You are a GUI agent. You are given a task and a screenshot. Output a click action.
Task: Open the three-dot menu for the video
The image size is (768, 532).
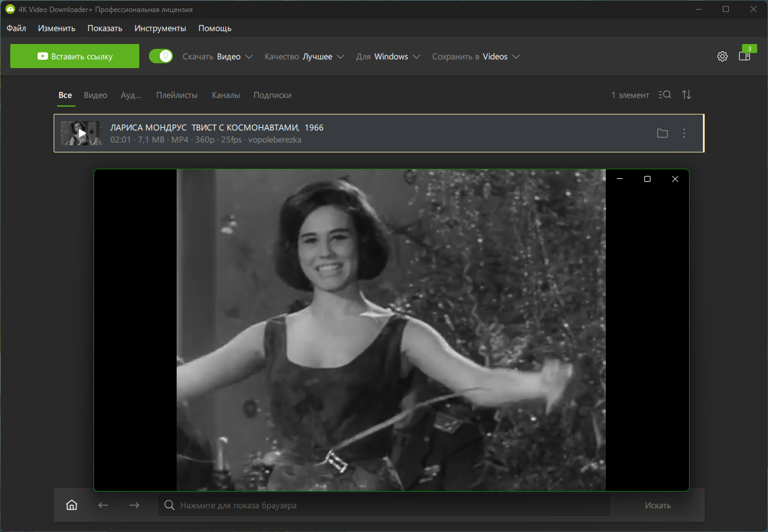point(684,133)
